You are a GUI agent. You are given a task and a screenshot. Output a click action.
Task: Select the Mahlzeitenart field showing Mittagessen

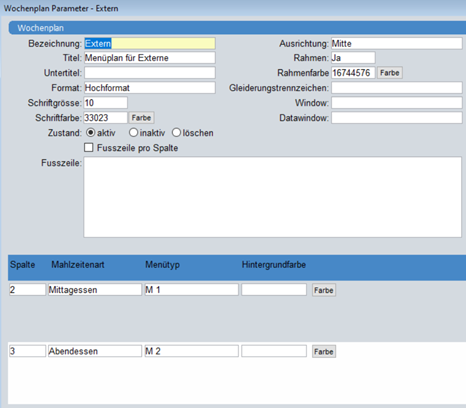[x=95, y=289]
